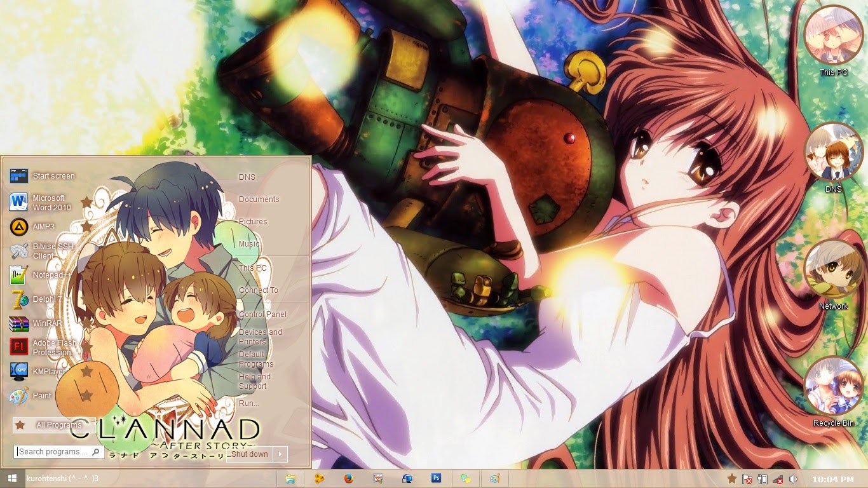Open Paint from the taskbar
Viewport: 868px width, 488px height.
(x=494, y=478)
